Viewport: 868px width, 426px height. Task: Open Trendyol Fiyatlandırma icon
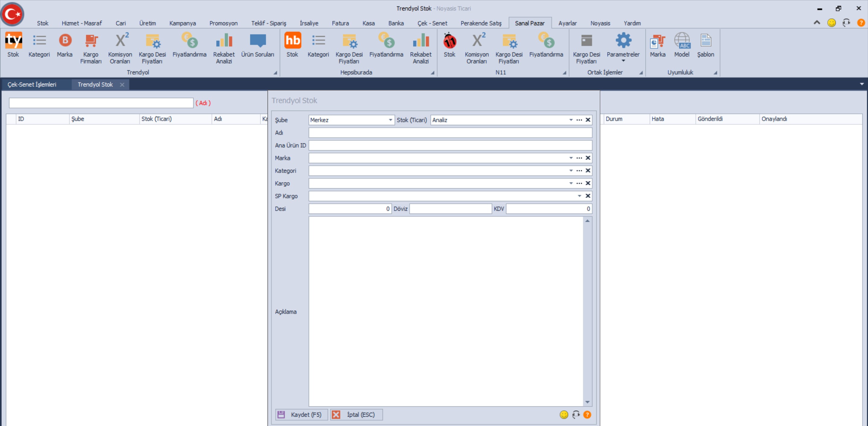tap(189, 45)
